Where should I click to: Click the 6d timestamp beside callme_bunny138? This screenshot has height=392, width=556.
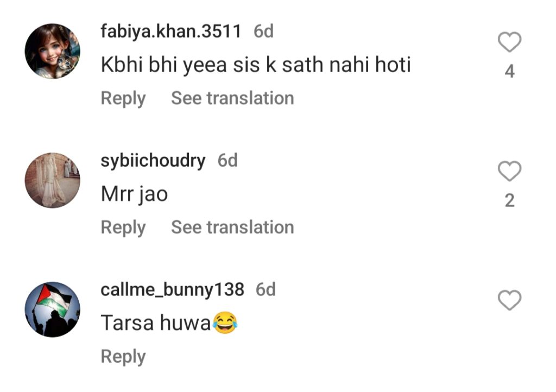tap(266, 289)
